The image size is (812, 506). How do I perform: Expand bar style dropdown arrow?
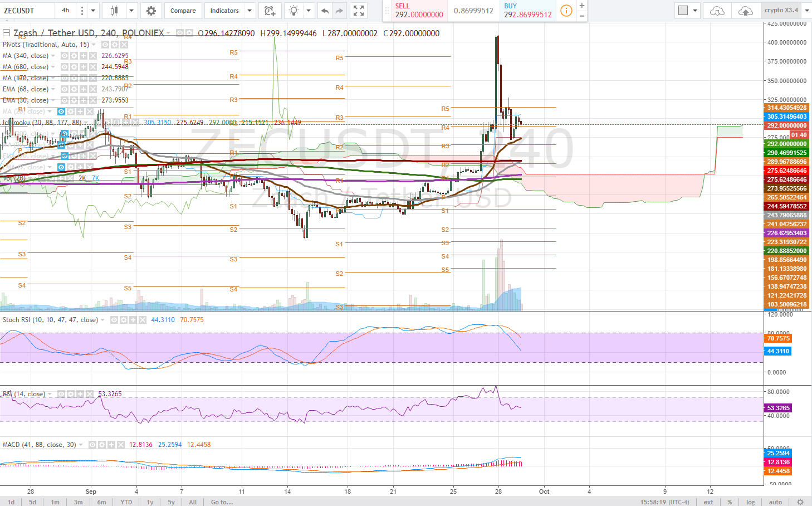click(x=131, y=11)
